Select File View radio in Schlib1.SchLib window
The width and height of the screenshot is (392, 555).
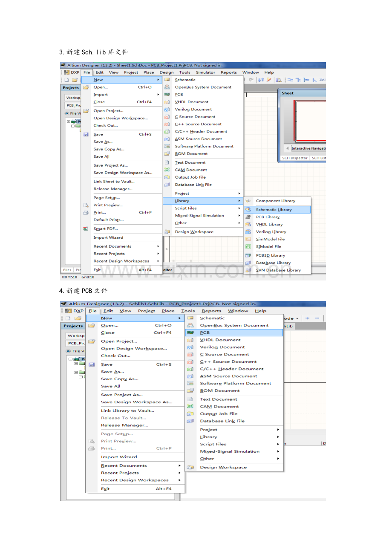(69, 351)
